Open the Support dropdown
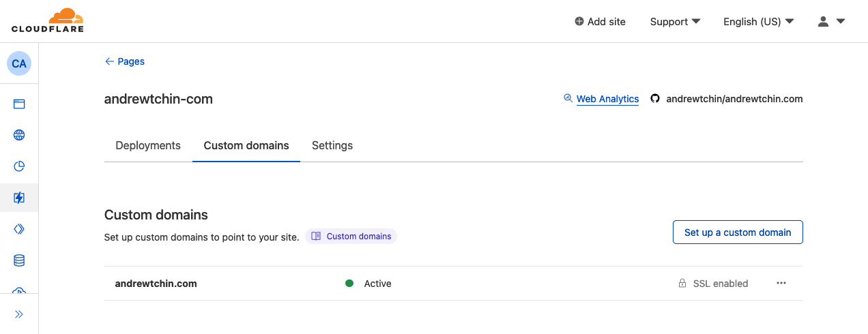This screenshot has width=868, height=334. click(675, 21)
